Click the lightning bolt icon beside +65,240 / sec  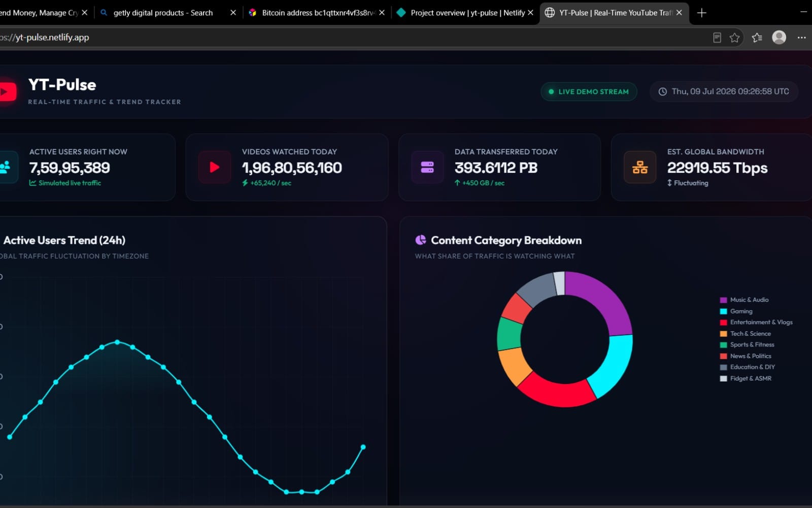pos(245,183)
